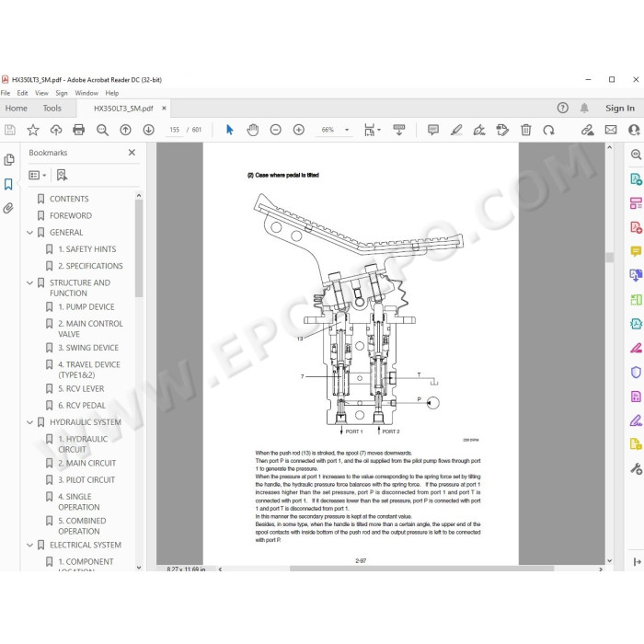
Task: Go to previous page arrow
Action: [x=125, y=131]
